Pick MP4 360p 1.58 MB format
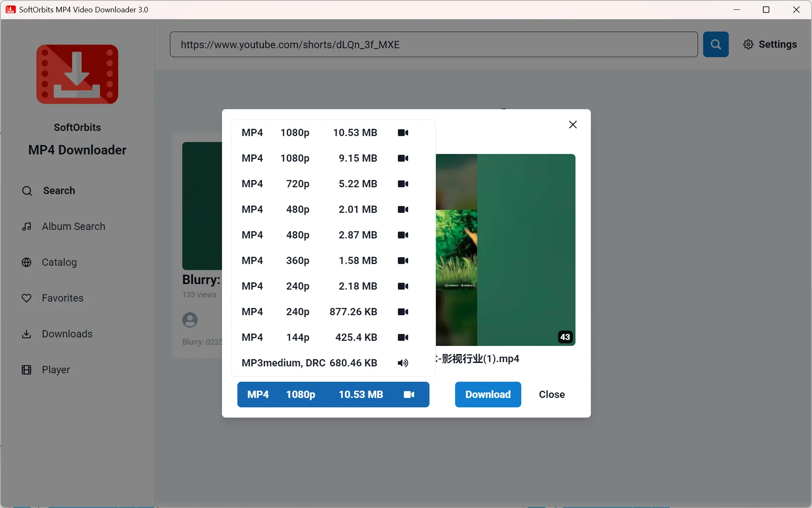Screen dimensions: 812x508 (333, 261)
